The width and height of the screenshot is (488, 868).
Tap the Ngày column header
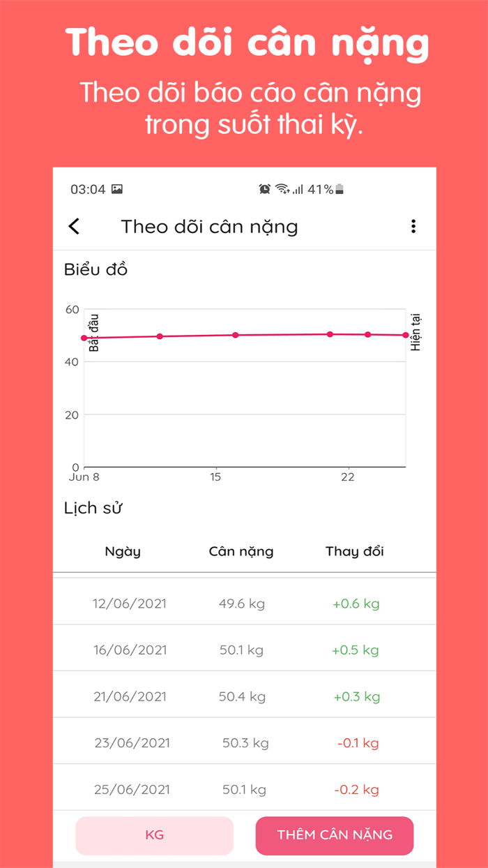click(123, 551)
